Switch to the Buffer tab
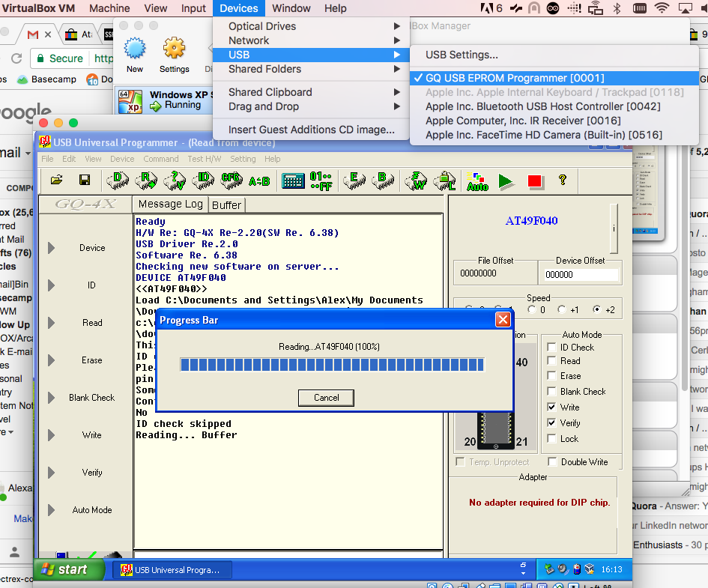 tap(226, 204)
